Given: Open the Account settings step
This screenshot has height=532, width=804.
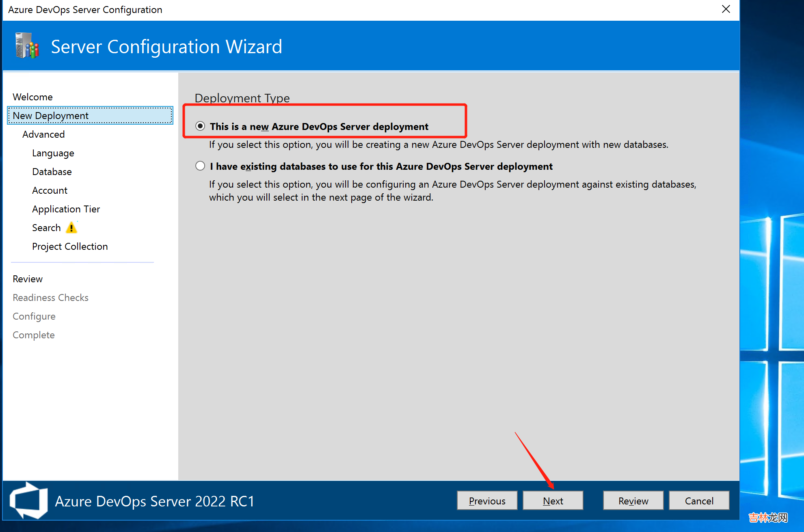Looking at the screenshot, I should click(x=50, y=190).
